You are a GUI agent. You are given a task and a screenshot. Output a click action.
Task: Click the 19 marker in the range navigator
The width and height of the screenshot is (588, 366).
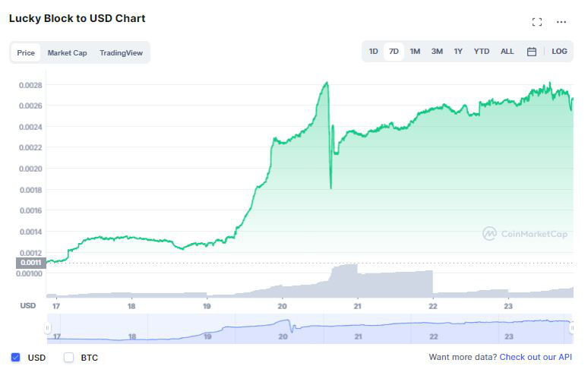coord(207,336)
